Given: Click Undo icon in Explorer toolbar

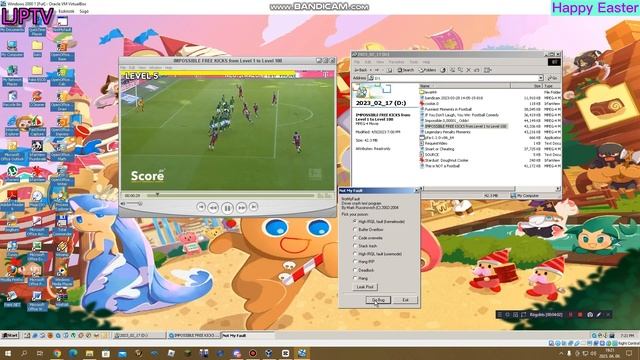Looking at the screenshot, I should [477, 70].
